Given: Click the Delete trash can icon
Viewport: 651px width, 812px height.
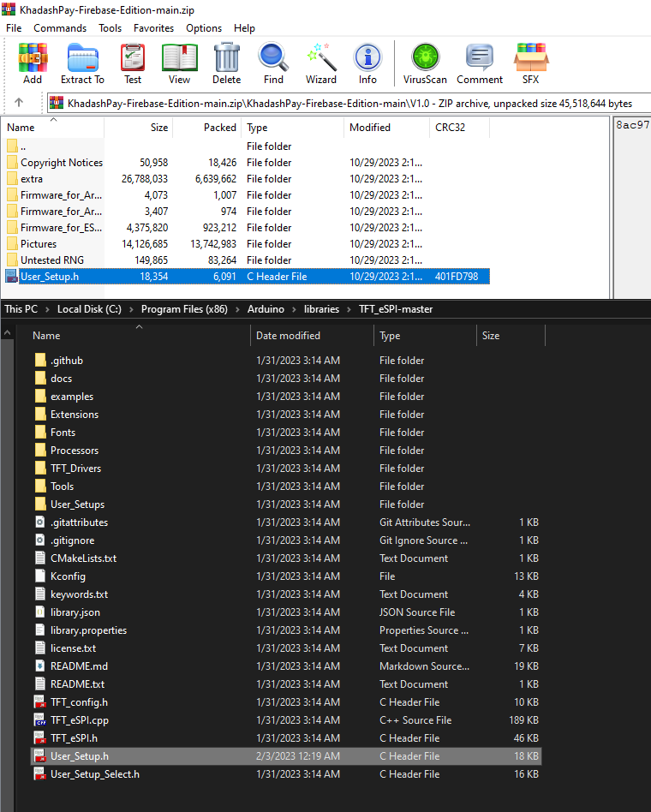Looking at the screenshot, I should (226, 63).
